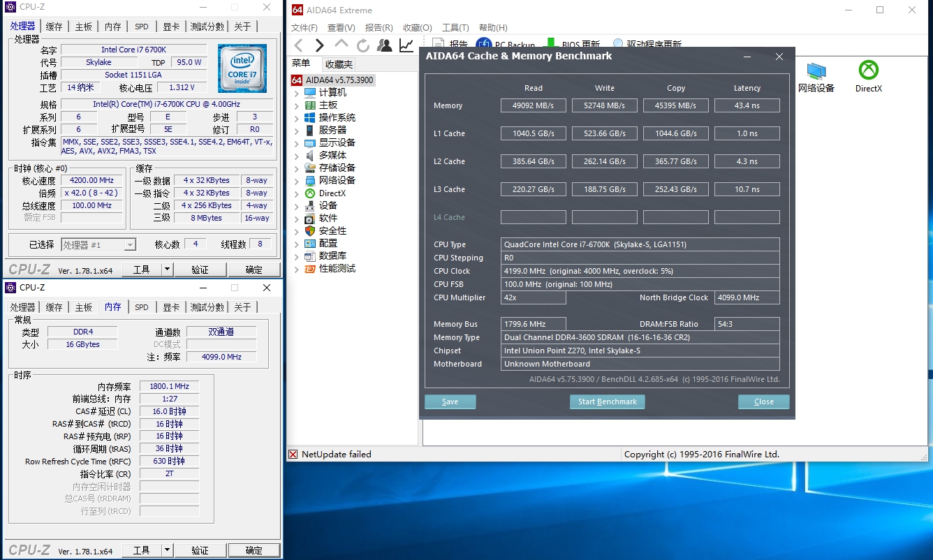Expand the 计算机 tree node
Viewport: 933px width, 560px height.
(297, 93)
